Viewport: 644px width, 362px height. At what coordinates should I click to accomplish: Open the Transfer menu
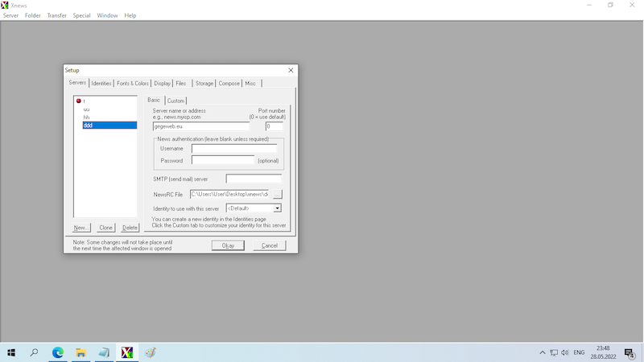click(x=57, y=15)
